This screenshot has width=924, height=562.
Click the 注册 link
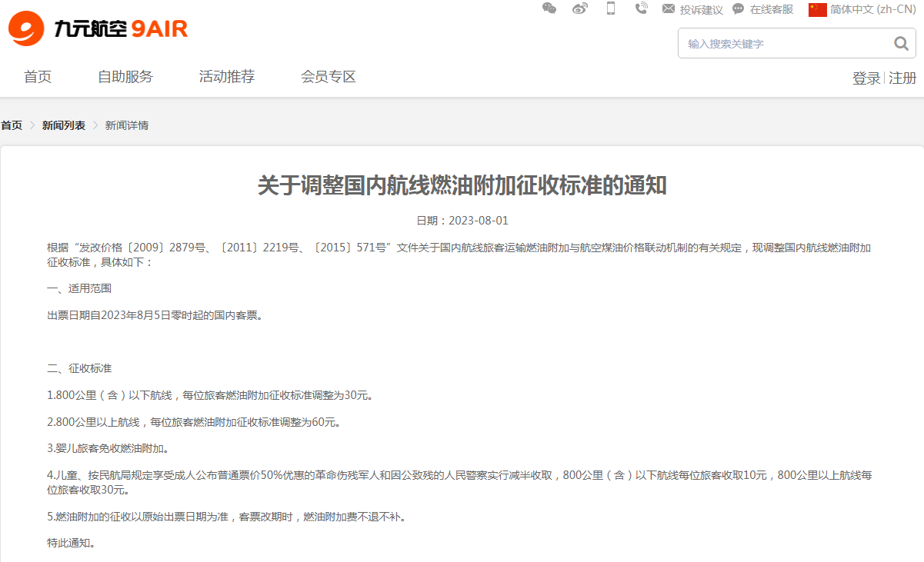(x=902, y=78)
